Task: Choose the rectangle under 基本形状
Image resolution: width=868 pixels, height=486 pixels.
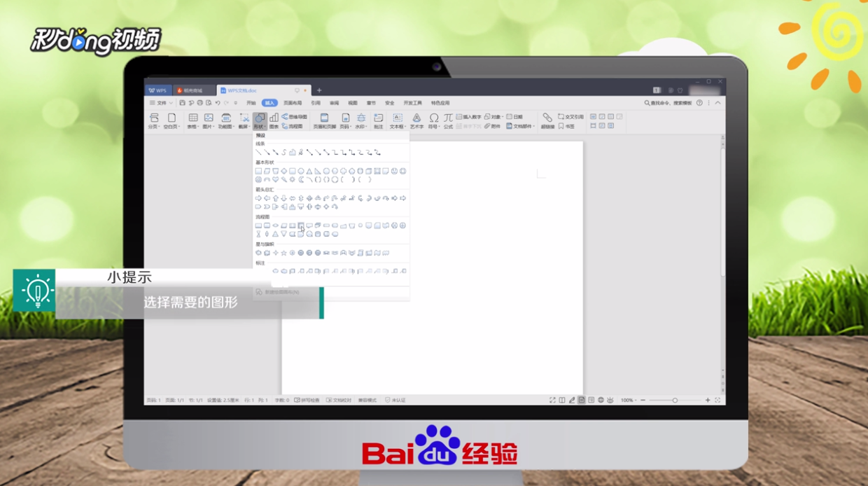Action: [x=258, y=171]
